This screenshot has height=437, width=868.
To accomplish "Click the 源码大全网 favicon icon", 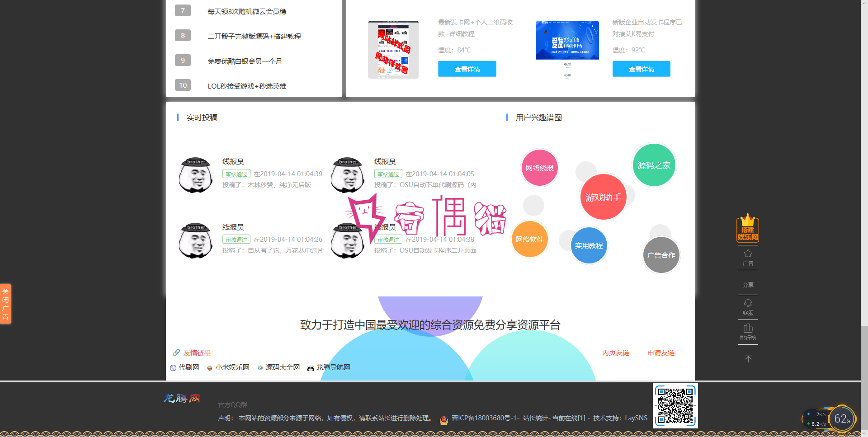I will point(260,368).
